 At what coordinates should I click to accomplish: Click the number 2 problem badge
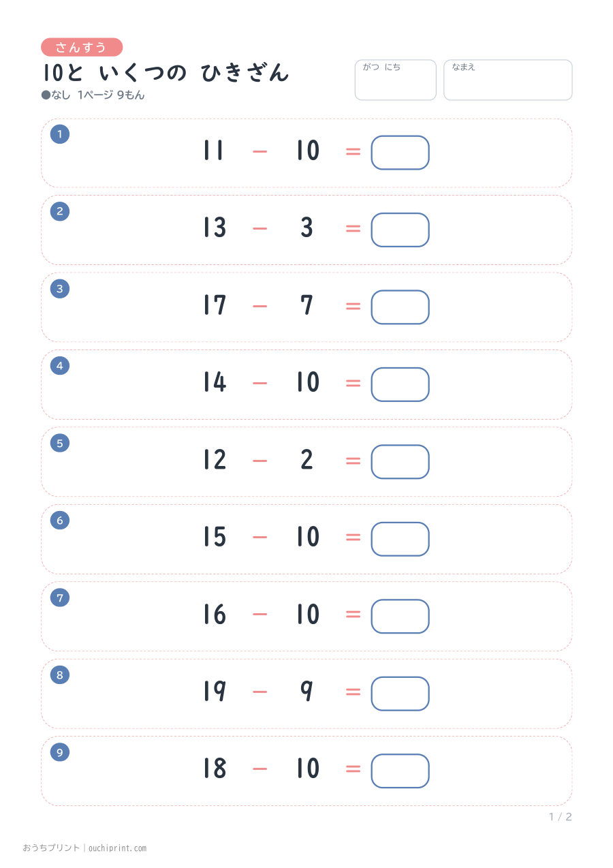coord(60,211)
